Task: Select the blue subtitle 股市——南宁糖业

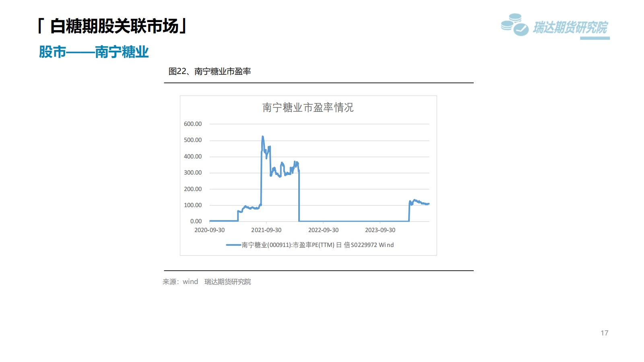Action: pos(94,52)
